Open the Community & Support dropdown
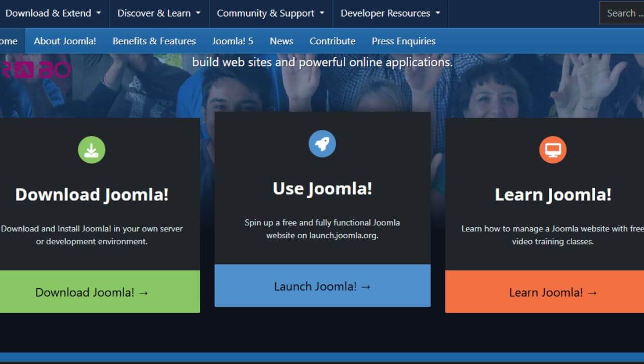644x364 pixels. (271, 14)
